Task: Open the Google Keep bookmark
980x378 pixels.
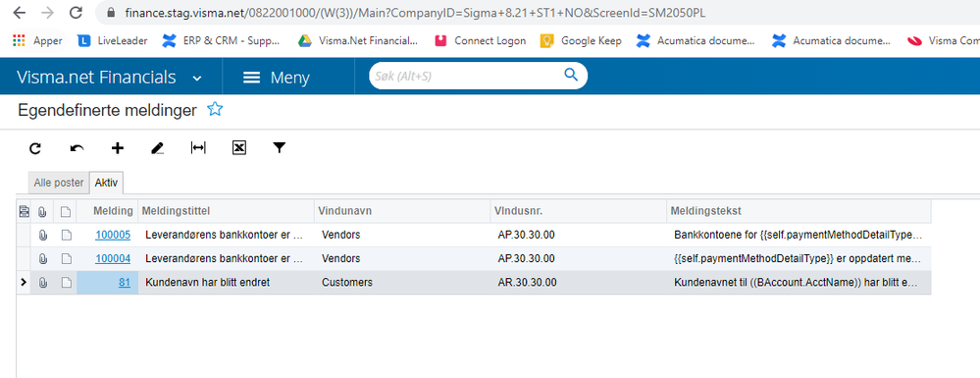Action: [582, 40]
